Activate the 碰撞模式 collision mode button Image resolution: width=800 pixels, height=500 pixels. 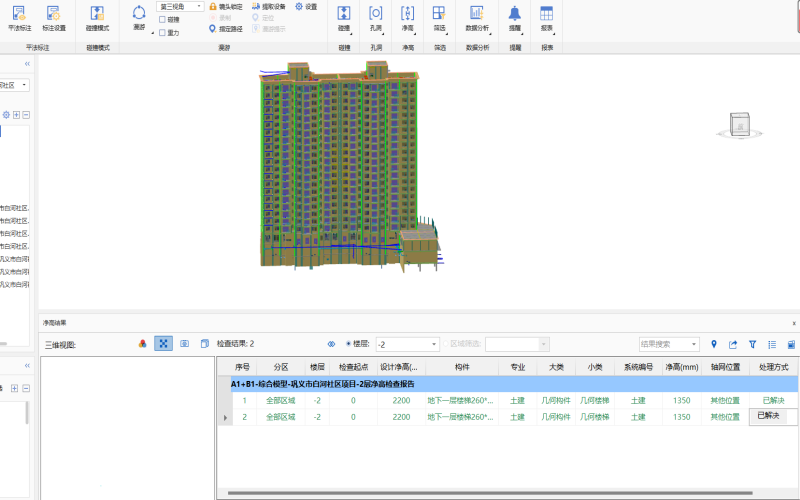point(97,19)
